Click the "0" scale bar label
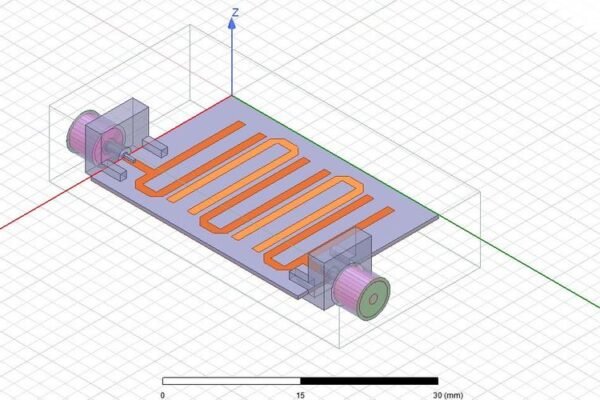This screenshot has width=600, height=400. click(x=162, y=393)
